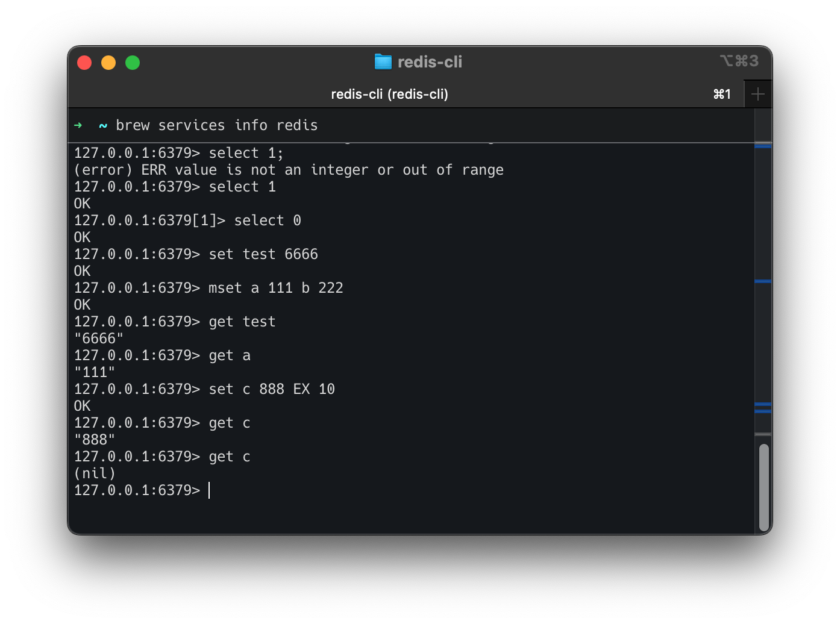Click the double blue scrollbar mark level with set c 888

pos(763,408)
